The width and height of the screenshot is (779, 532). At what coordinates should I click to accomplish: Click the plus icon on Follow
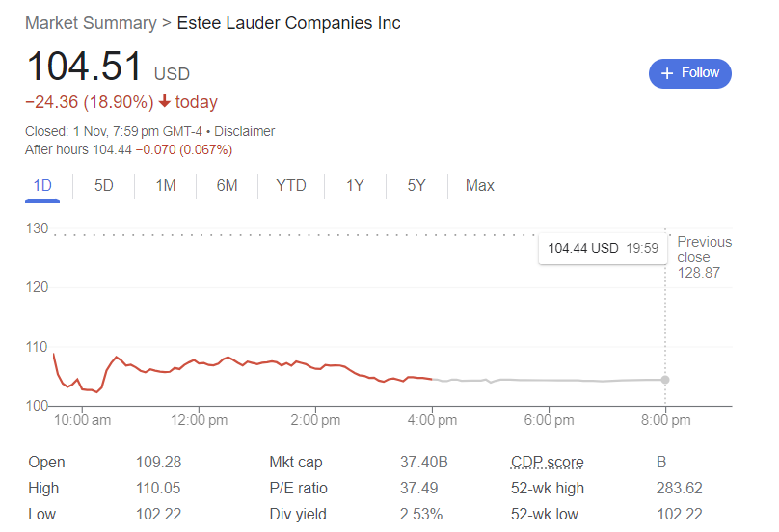[667, 73]
